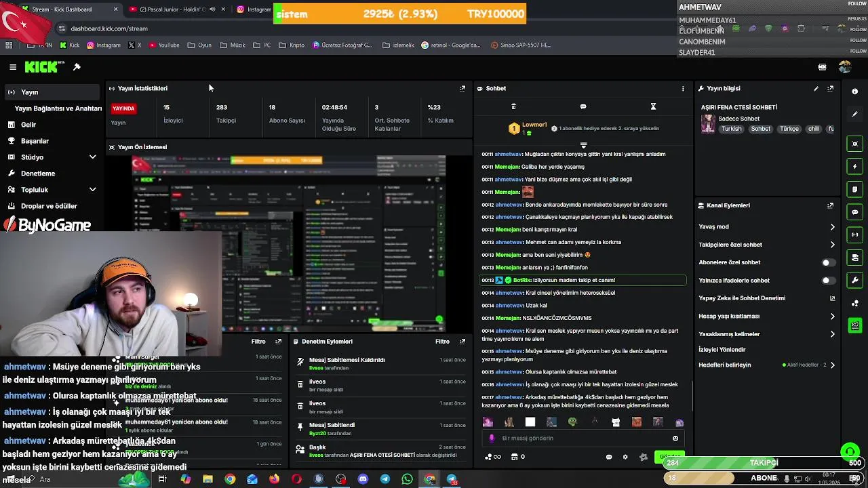868x488 pixels.
Task: Click the chill stream tag
Action: [x=813, y=129]
